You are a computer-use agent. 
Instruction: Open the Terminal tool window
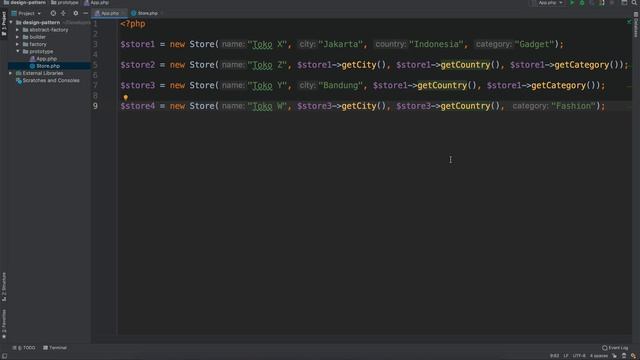[x=55, y=348]
